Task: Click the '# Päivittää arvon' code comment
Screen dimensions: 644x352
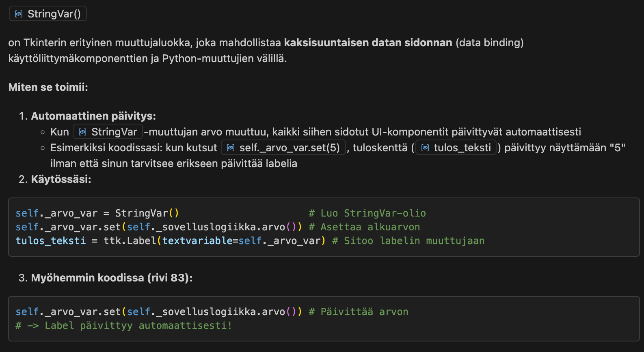Action: coord(358,312)
